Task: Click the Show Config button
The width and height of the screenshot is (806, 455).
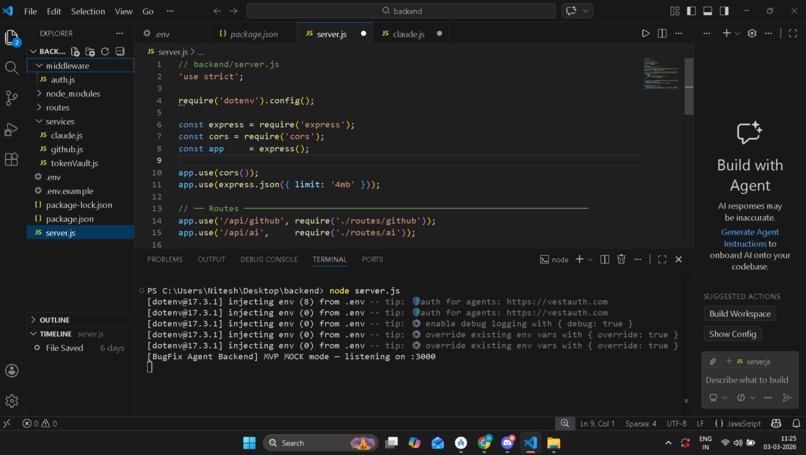Action: pos(732,334)
